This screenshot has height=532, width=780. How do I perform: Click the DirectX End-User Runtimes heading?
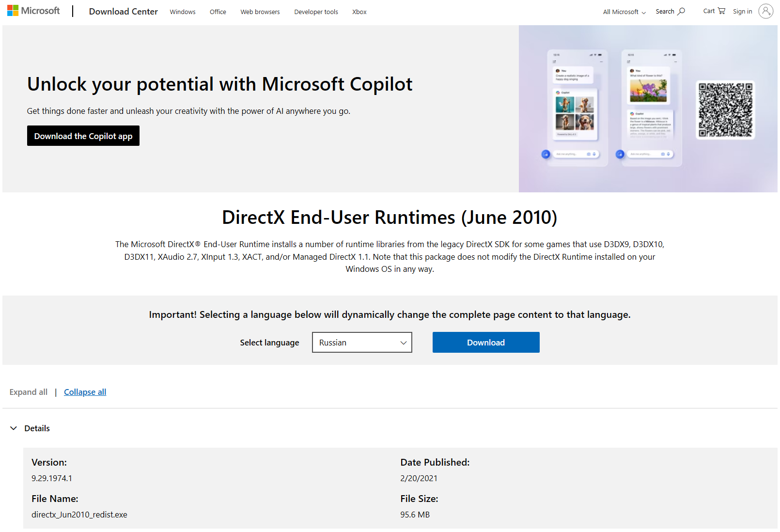coord(390,217)
